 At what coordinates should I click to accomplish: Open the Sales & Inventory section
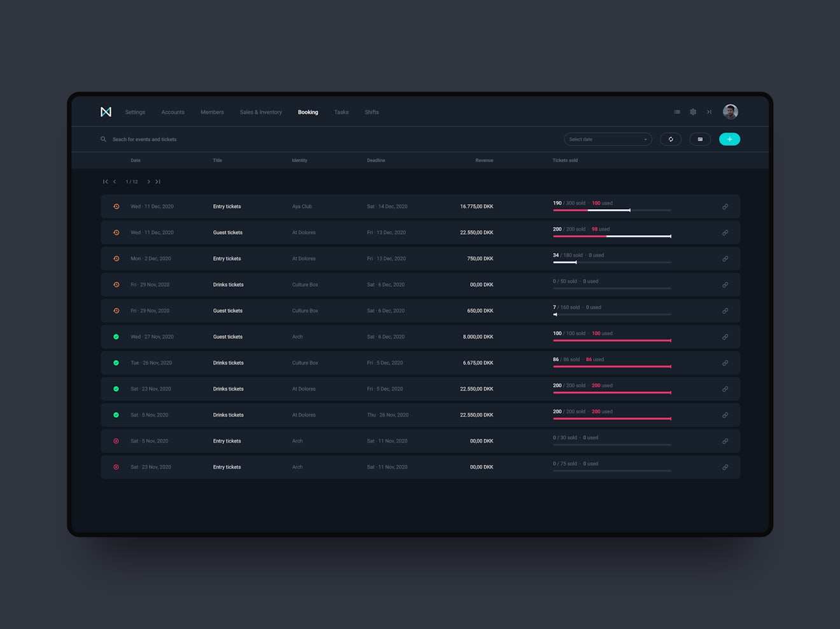[260, 112]
